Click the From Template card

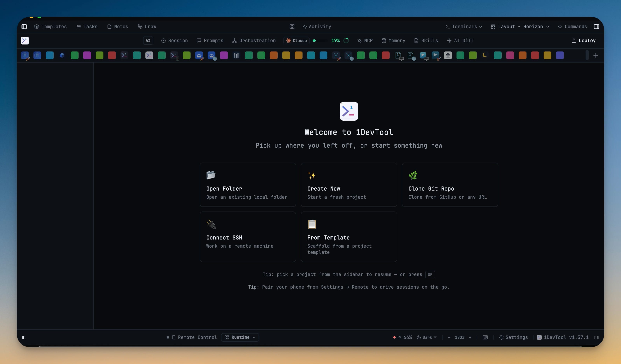pos(349,237)
